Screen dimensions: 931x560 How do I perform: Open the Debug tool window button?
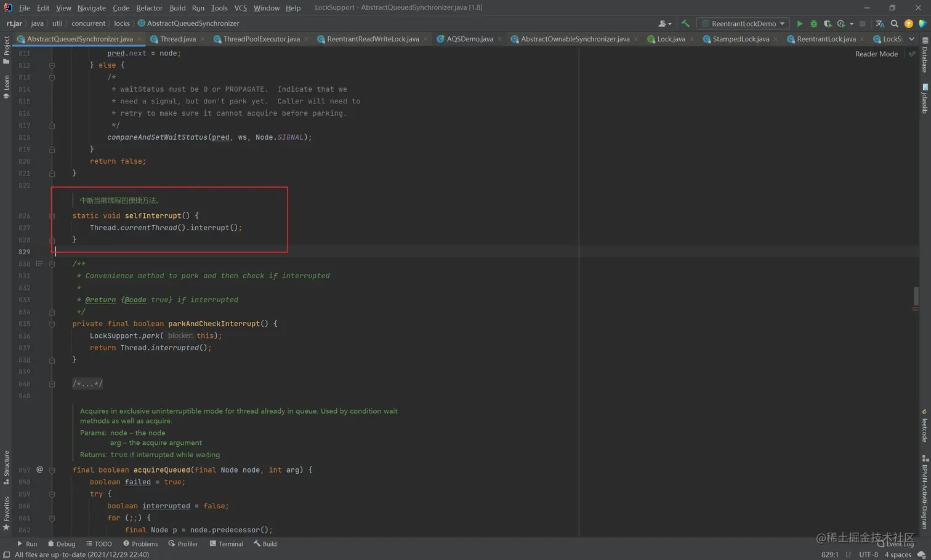pyautogui.click(x=62, y=544)
